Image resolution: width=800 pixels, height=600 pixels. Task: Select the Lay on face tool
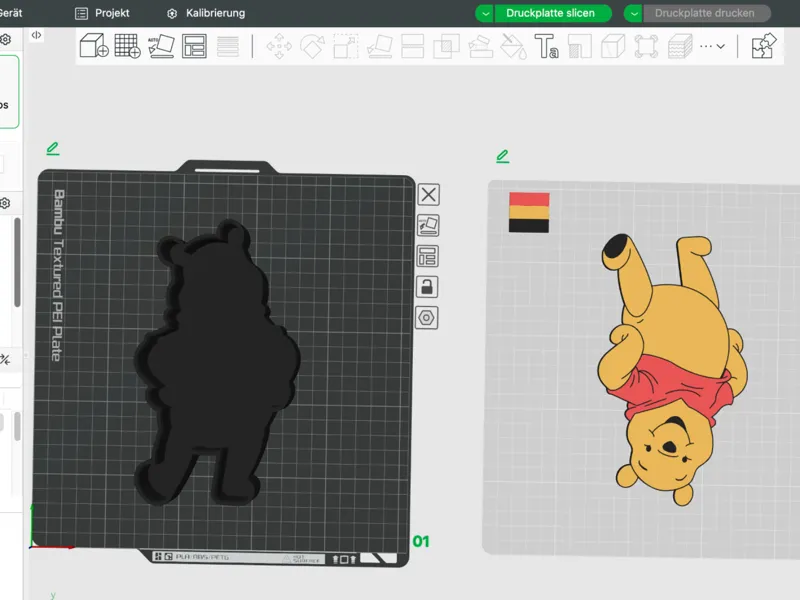click(380, 46)
